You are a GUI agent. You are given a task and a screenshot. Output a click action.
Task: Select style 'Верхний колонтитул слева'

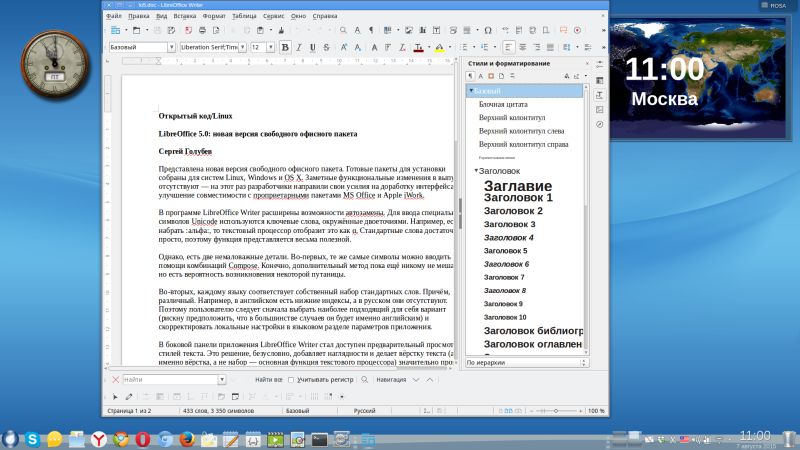tap(521, 131)
